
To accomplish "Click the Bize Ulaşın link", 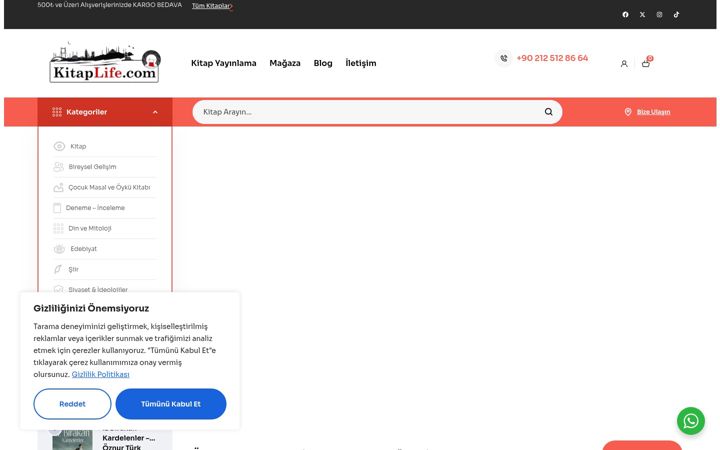I will coord(653,112).
